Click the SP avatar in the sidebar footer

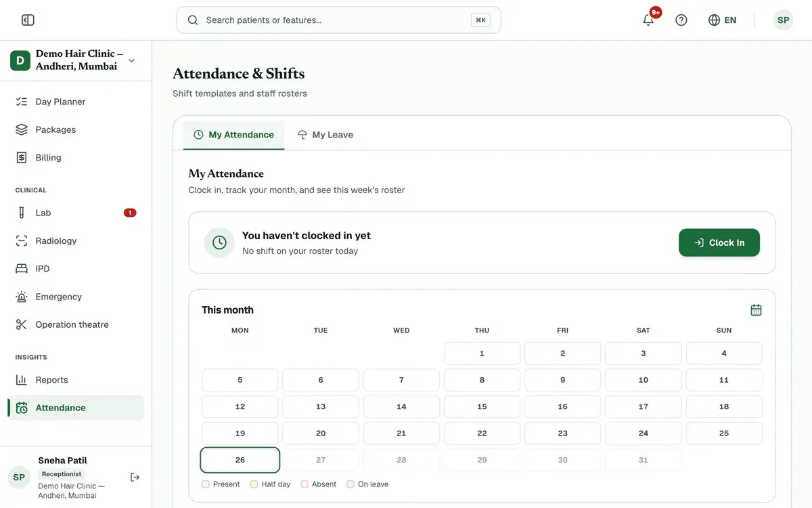pyautogui.click(x=19, y=478)
